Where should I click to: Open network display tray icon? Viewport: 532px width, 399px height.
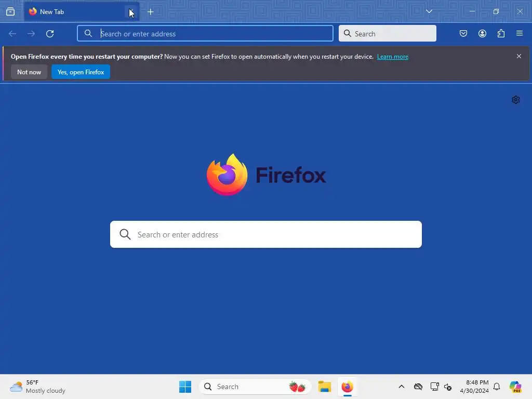[x=434, y=387]
